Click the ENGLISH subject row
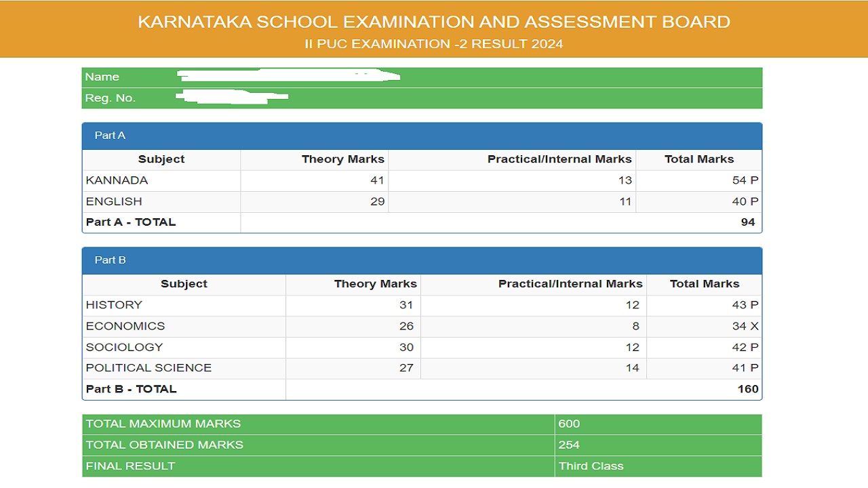This screenshot has height=488, width=868. (113, 201)
